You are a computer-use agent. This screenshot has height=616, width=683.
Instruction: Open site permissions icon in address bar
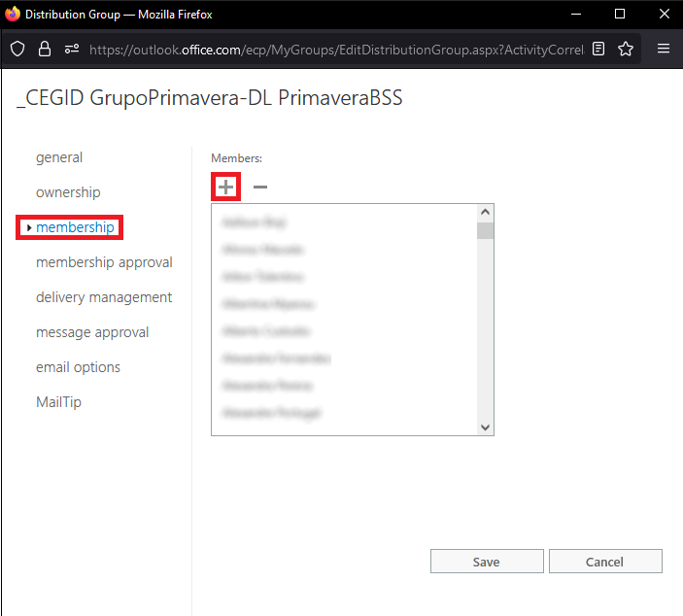tap(72, 49)
